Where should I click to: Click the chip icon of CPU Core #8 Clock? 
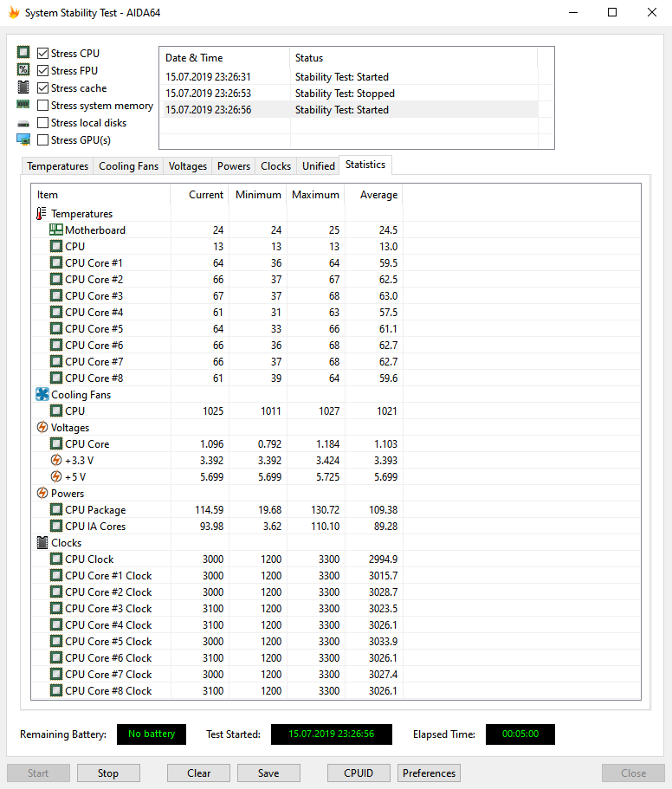(x=55, y=690)
